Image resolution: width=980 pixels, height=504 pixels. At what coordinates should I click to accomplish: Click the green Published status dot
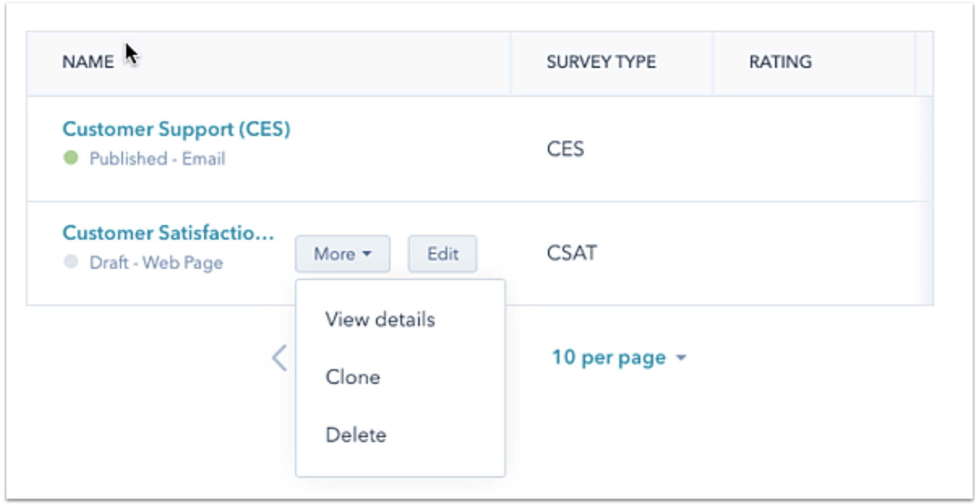pos(71,158)
